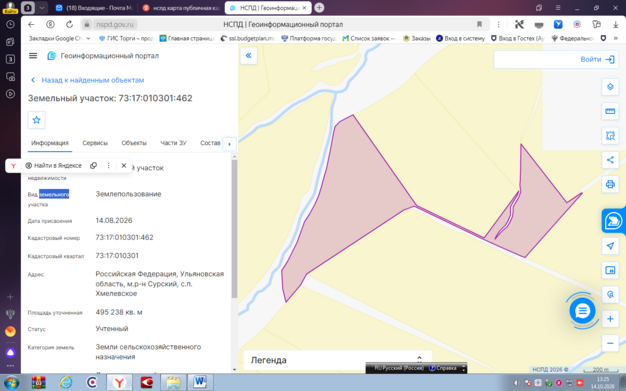Open the Word app in taskbar

[x=200, y=383]
